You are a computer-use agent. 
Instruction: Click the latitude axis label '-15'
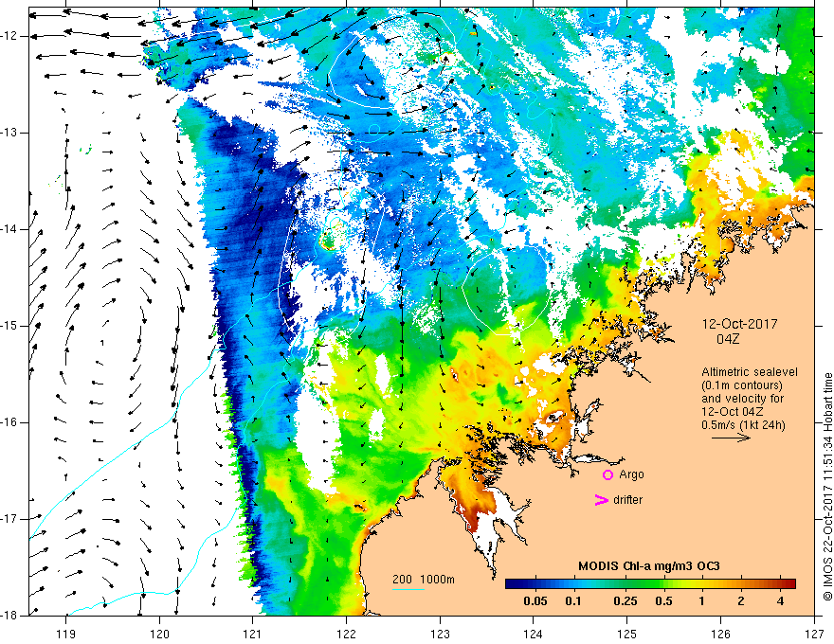coord(10,326)
